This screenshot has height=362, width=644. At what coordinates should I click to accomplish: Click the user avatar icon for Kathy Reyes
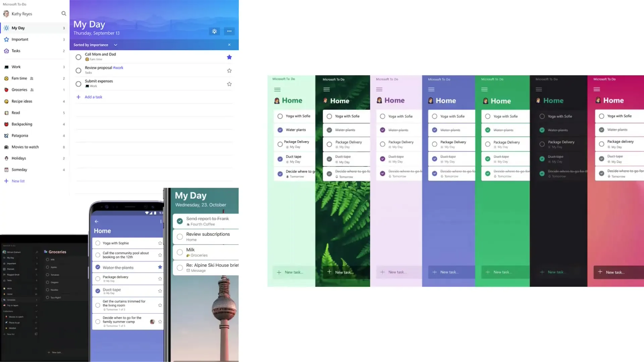click(7, 14)
